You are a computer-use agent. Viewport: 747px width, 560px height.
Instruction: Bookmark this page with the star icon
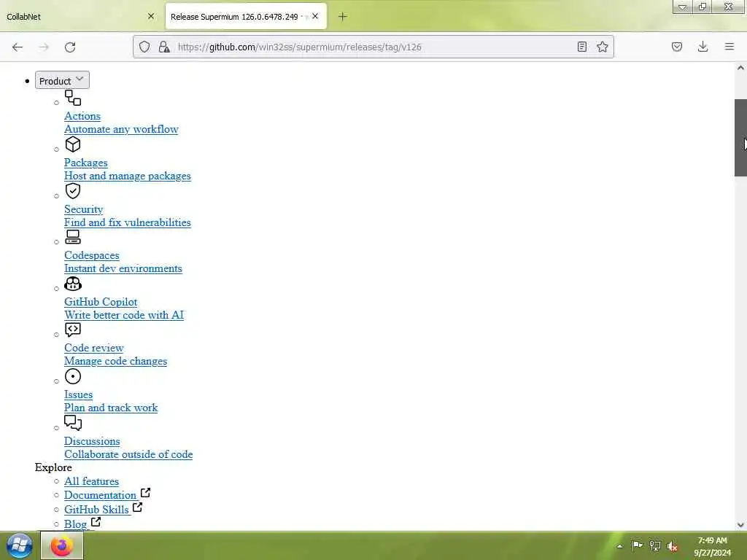[x=602, y=47]
